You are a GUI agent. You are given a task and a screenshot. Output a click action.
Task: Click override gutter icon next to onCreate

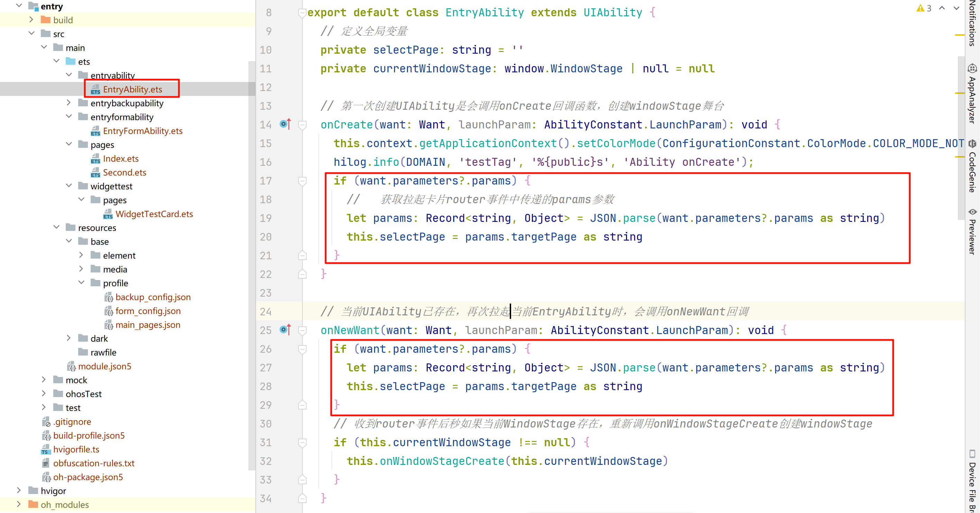click(x=285, y=124)
